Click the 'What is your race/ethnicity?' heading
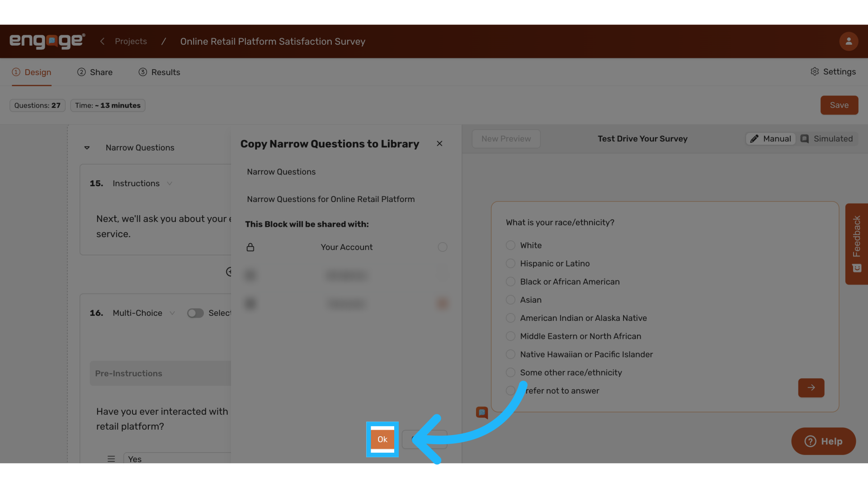Image resolution: width=868 pixels, height=488 pixels. (560, 222)
